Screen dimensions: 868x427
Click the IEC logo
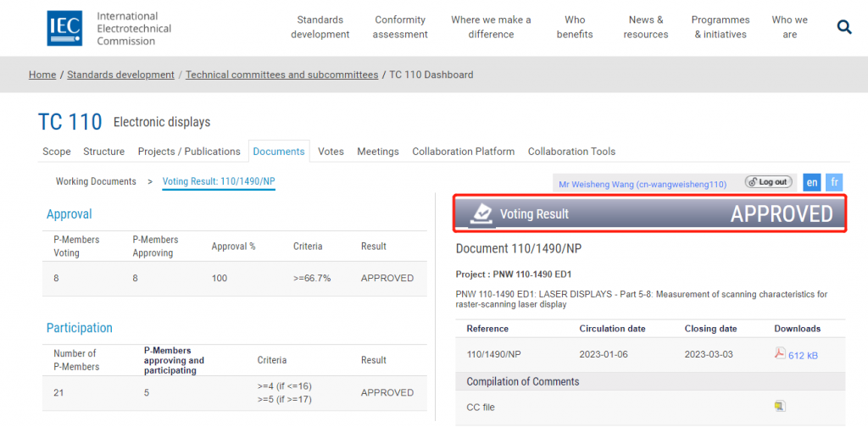[64, 28]
